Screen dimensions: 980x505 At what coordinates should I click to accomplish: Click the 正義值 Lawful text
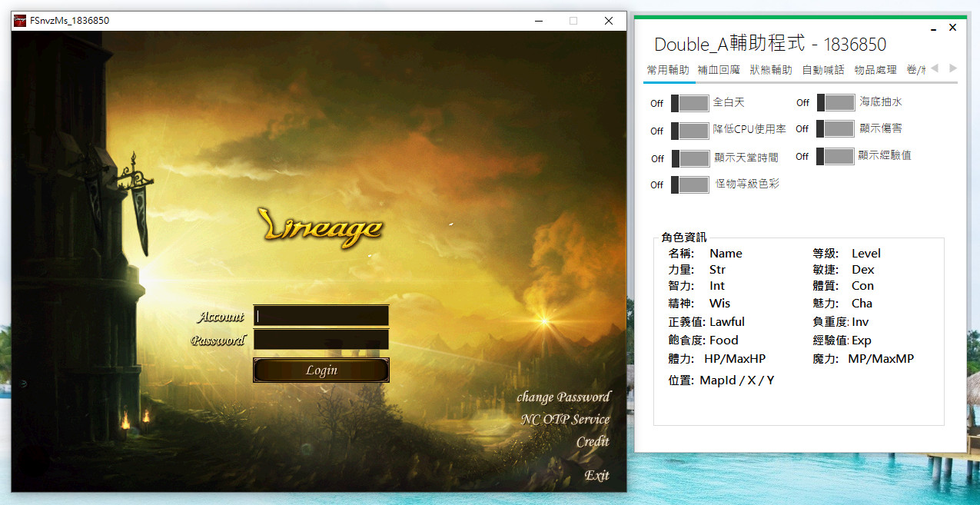[x=706, y=322]
